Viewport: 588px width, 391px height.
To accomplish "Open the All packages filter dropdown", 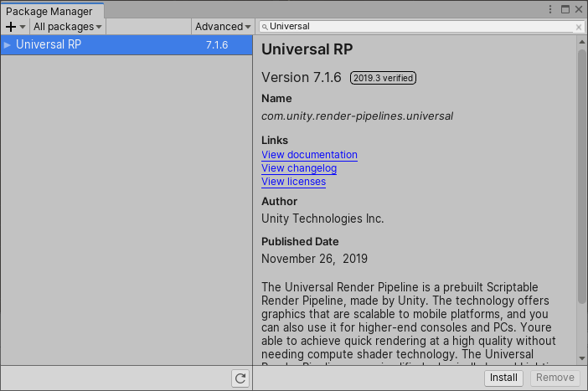I will pos(68,27).
